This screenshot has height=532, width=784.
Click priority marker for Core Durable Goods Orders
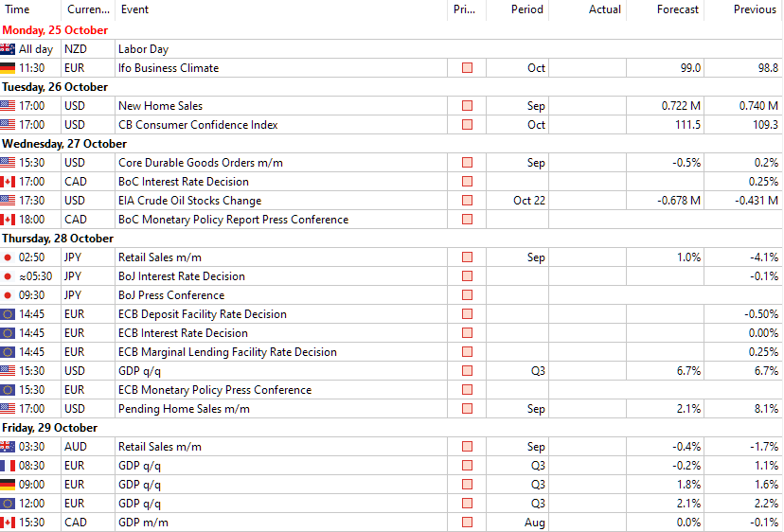[467, 163]
